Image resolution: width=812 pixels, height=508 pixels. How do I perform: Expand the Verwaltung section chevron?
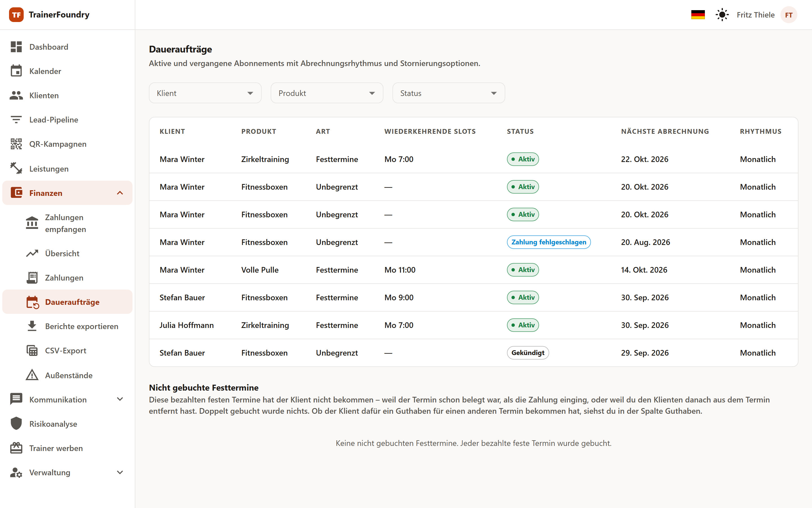[120, 472]
